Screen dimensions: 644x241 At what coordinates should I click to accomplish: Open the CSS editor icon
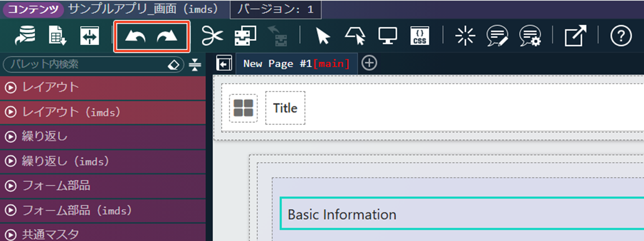tap(420, 36)
